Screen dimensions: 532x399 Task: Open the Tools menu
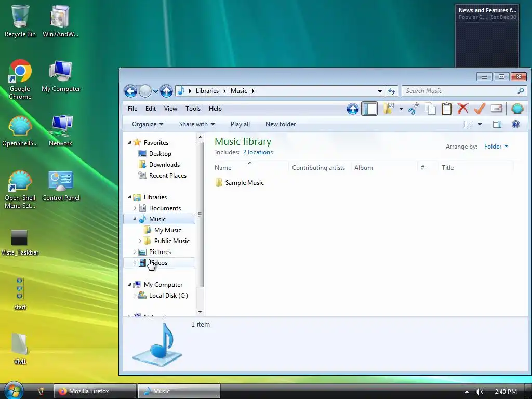pyautogui.click(x=193, y=109)
